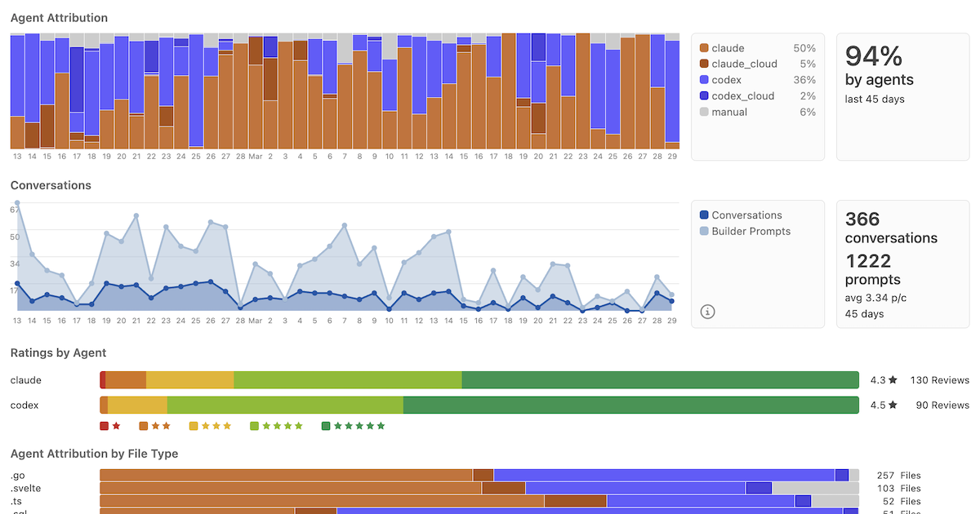Select the "366" conversations count
This screenshot has width=980, height=514.
pyautogui.click(x=862, y=219)
